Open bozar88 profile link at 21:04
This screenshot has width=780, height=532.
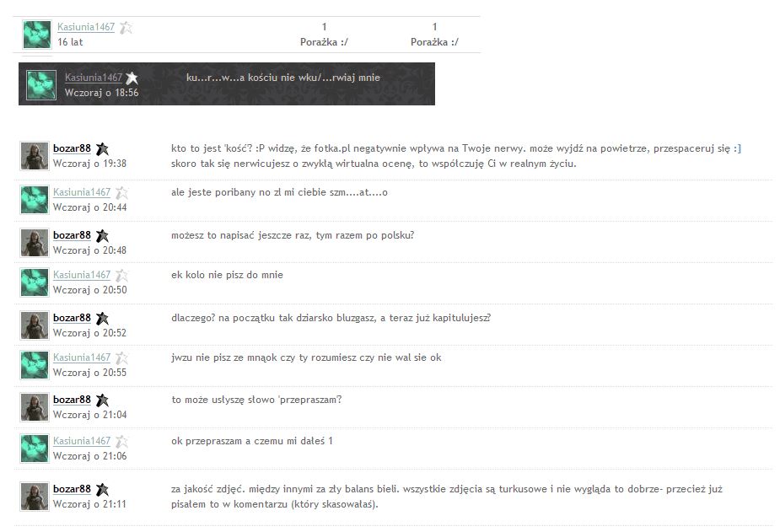73,400
